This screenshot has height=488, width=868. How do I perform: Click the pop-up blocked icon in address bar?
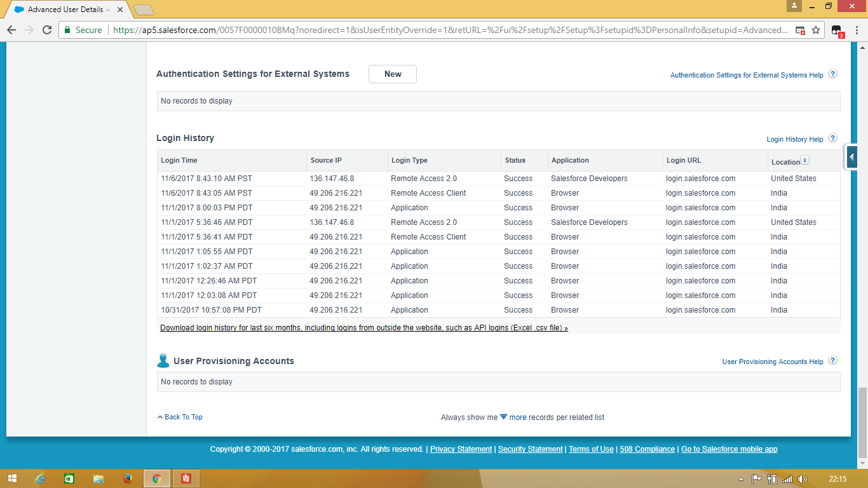click(800, 30)
